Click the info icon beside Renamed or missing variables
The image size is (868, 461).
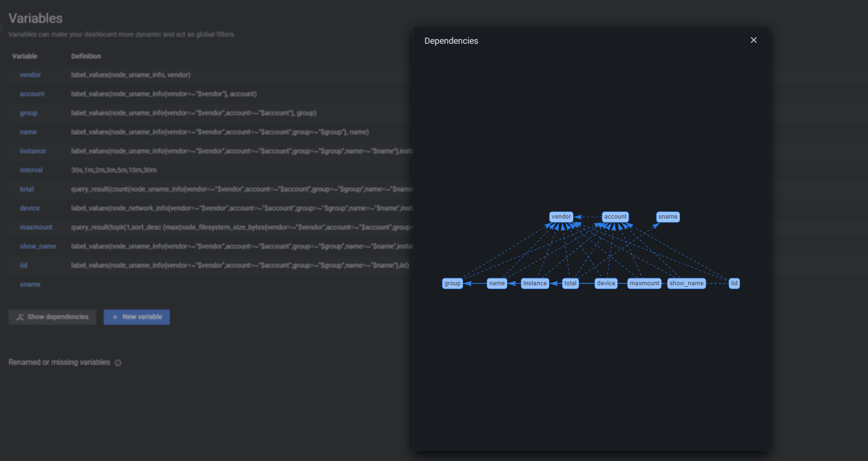pyautogui.click(x=118, y=362)
